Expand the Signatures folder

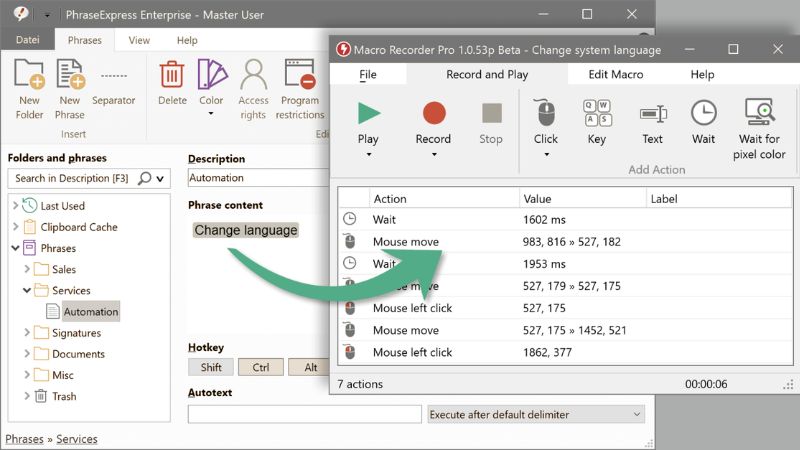27,333
